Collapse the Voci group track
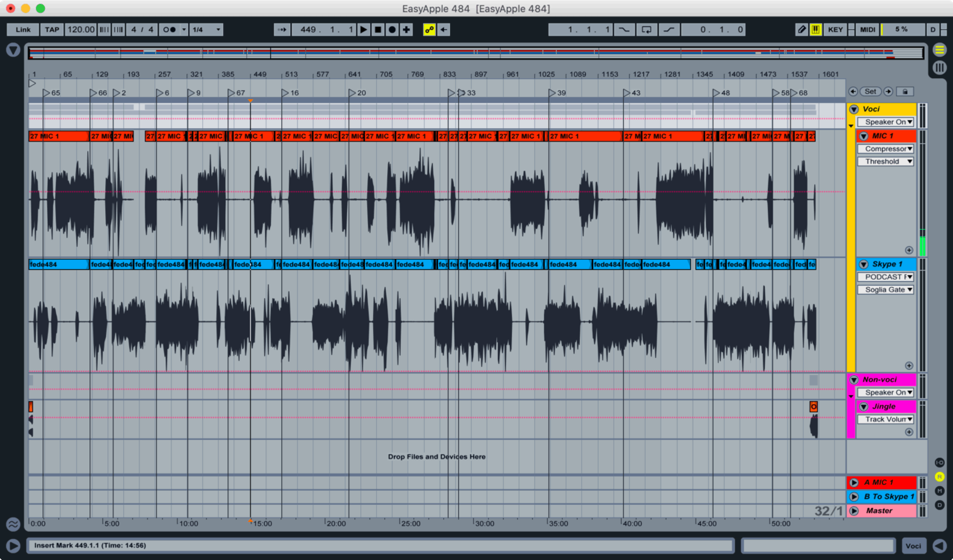 point(854,109)
